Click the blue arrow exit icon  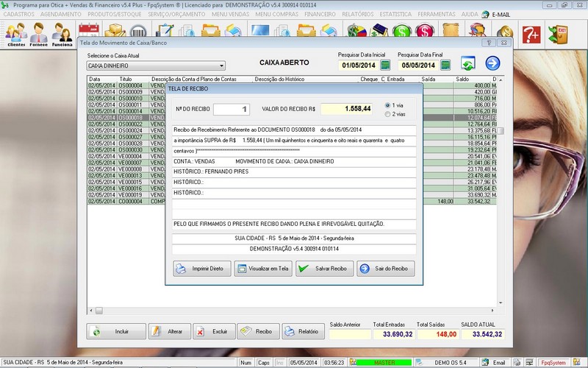point(492,63)
